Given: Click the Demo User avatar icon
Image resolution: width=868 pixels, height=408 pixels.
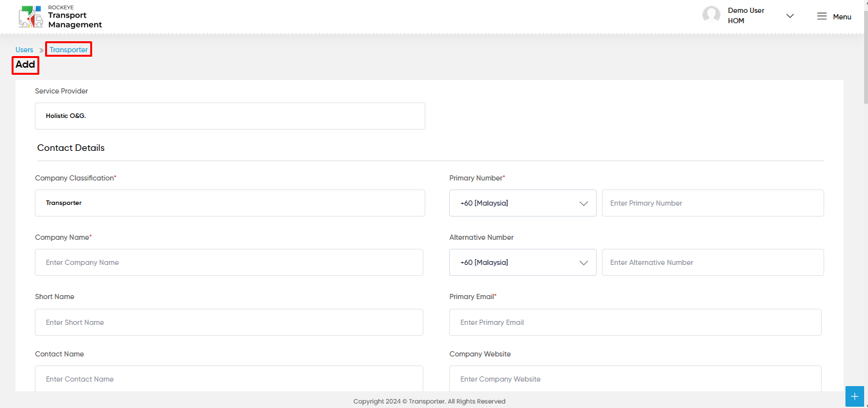Looking at the screenshot, I should [711, 15].
